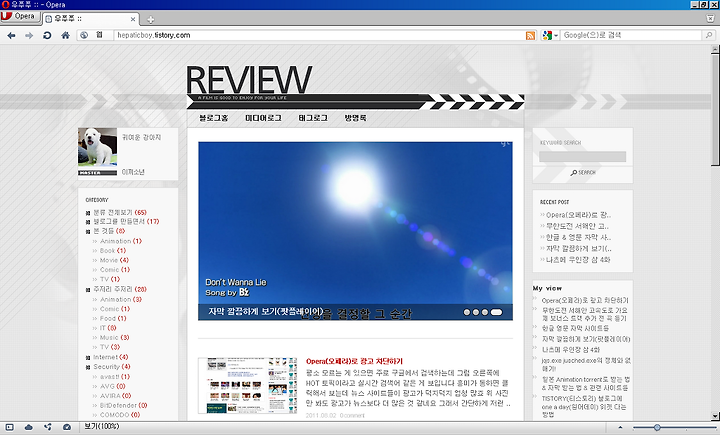Toggle the panels icon in status bar
Screen dimensions: 720x435
pos(9,427)
